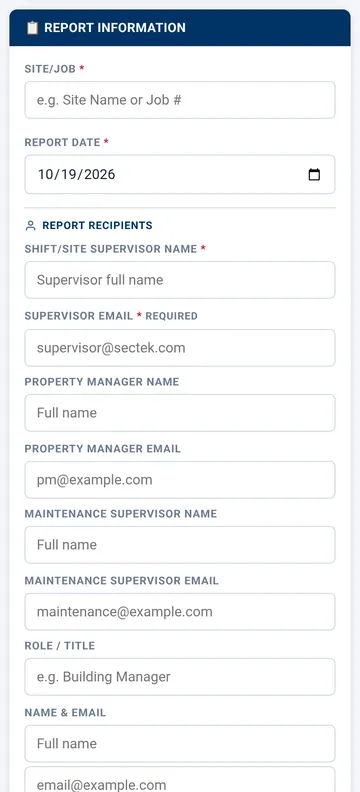Select the Report Date field showing 10/19/2026
This screenshot has width=360, height=792.
180,174
